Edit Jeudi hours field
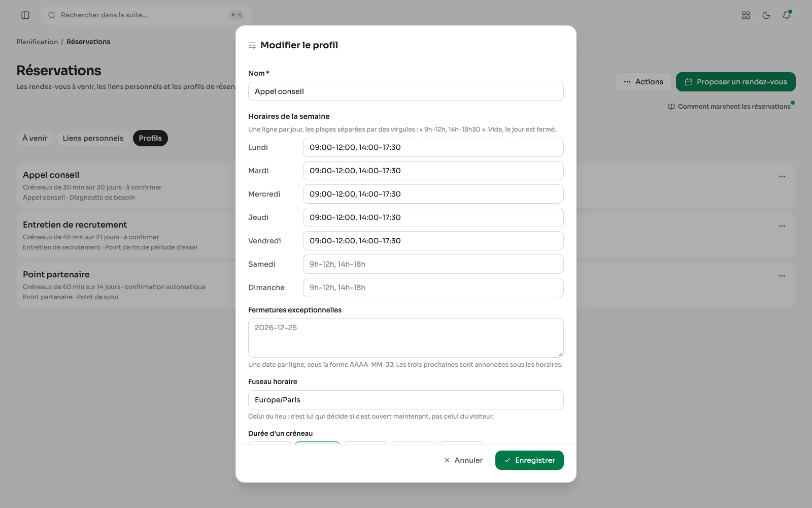 [x=433, y=217]
